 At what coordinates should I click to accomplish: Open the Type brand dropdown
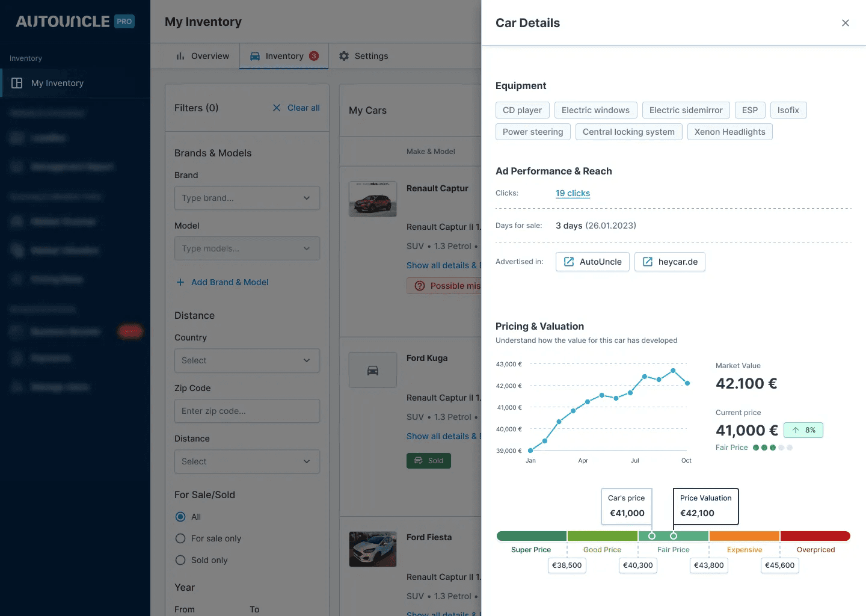tap(247, 198)
